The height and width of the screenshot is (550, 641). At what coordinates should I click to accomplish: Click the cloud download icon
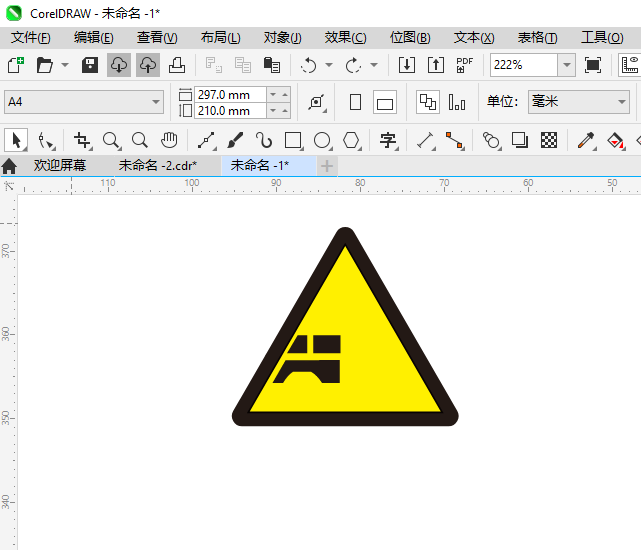pos(119,65)
